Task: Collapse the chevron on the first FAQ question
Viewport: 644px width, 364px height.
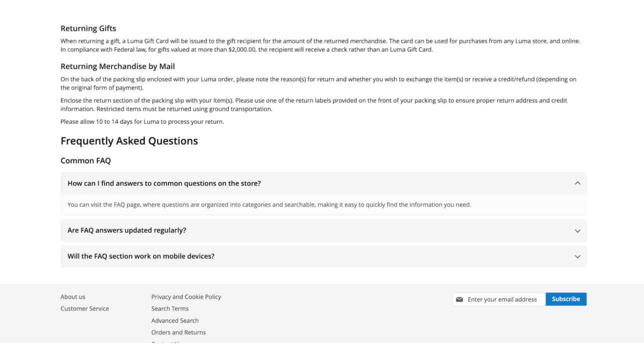Action: tap(577, 183)
